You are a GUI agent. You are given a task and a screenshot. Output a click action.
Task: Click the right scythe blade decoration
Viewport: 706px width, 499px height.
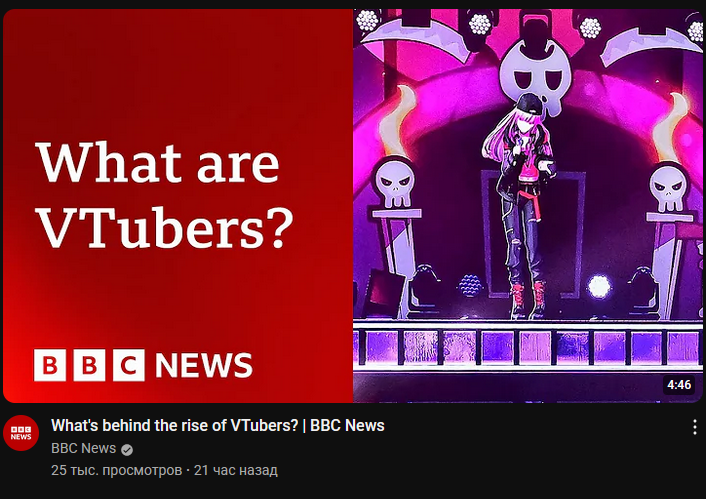[x=650, y=45]
